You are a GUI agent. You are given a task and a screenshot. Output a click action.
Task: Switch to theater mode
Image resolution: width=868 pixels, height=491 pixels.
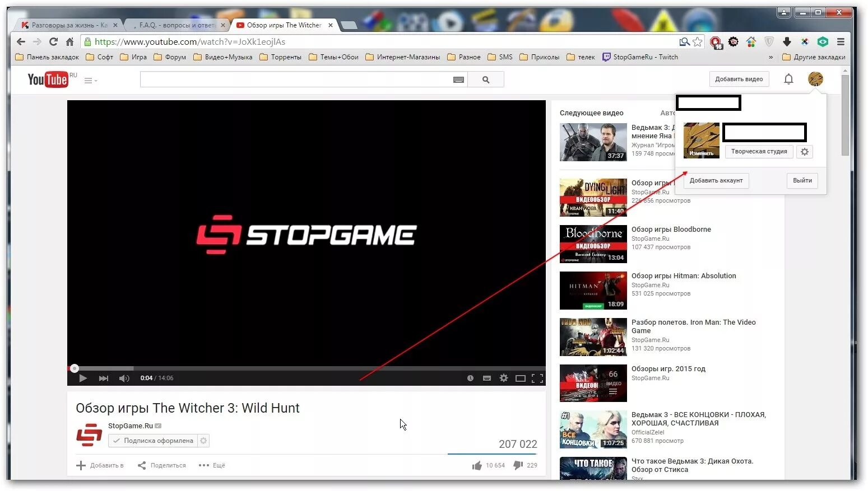(521, 378)
